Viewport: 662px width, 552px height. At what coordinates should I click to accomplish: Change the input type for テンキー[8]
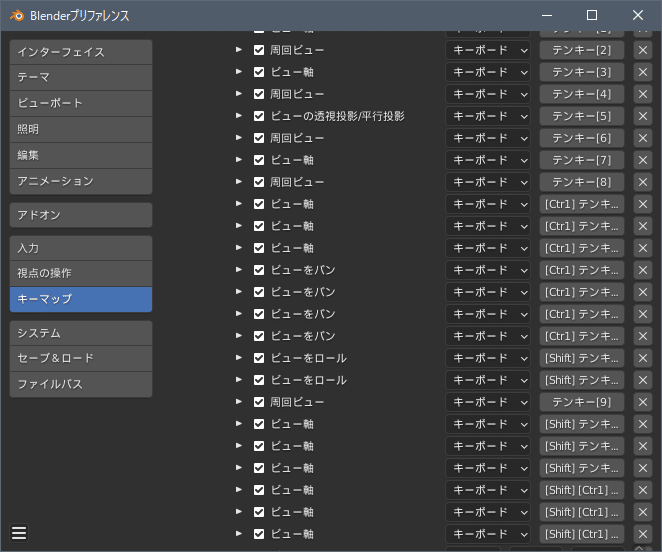(488, 182)
